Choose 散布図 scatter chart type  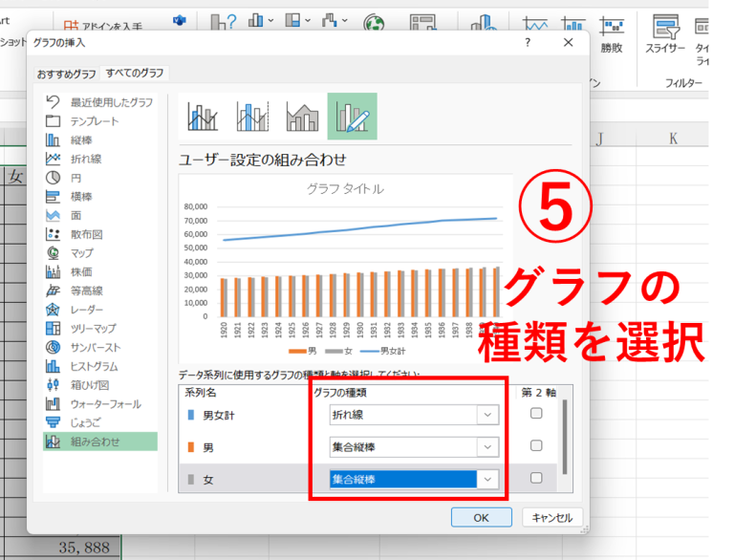tap(86, 234)
